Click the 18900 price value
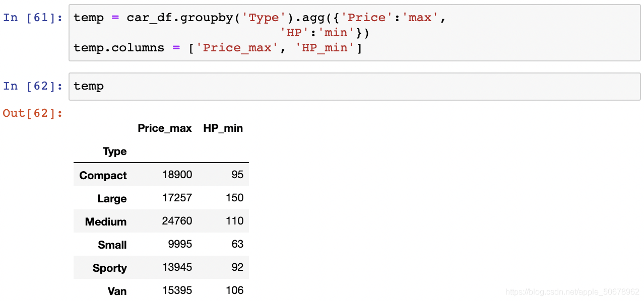644x301 pixels. [177, 175]
